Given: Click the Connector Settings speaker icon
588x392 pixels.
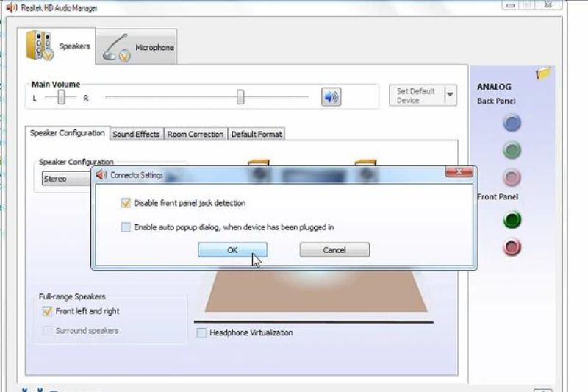Looking at the screenshot, I should 101,175.
